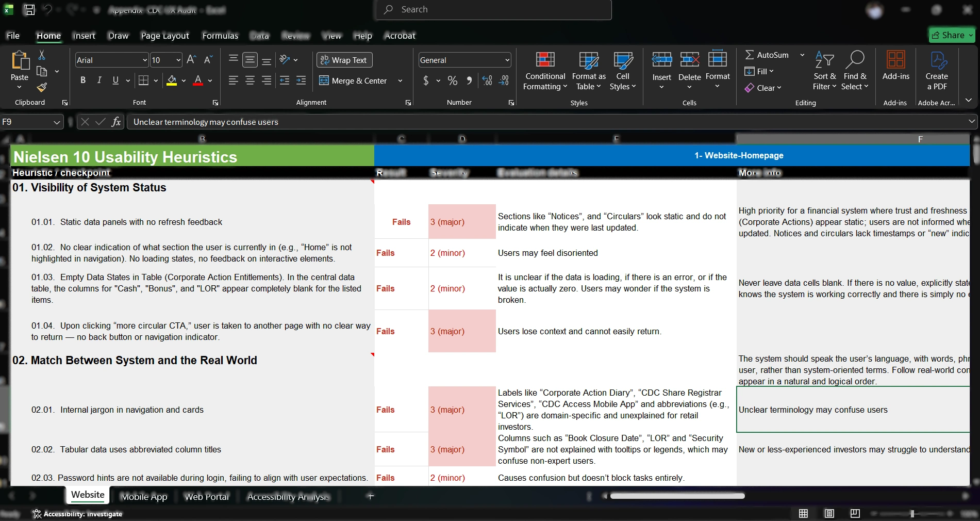Save the workbook using the title bar icon
Viewport: 980px width, 521px height.
(29, 9)
